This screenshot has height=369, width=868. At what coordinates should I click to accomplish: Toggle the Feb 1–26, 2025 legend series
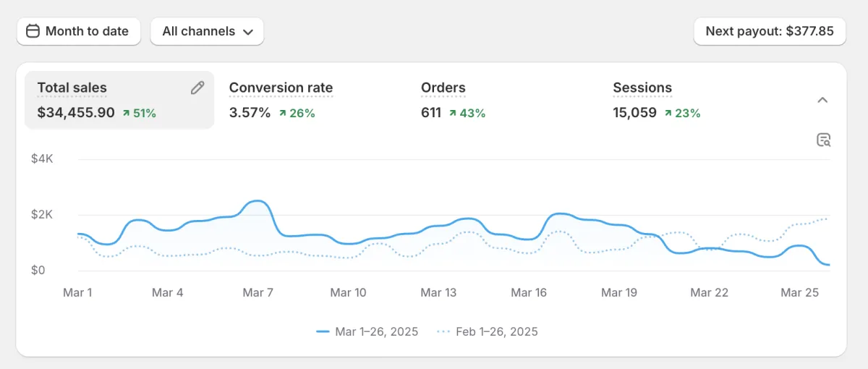[x=488, y=331]
